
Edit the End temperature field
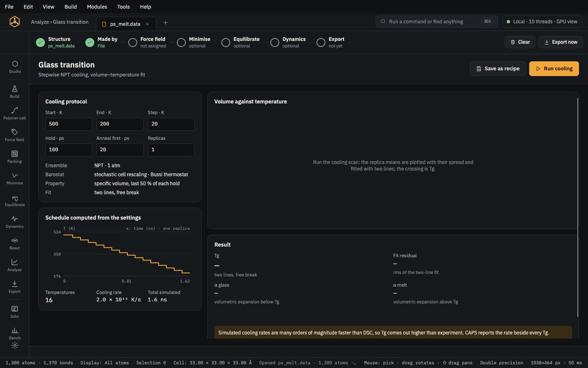[x=120, y=124]
